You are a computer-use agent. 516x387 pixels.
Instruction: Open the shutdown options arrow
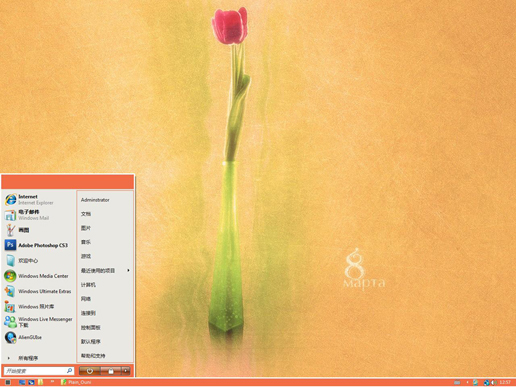pos(126,371)
